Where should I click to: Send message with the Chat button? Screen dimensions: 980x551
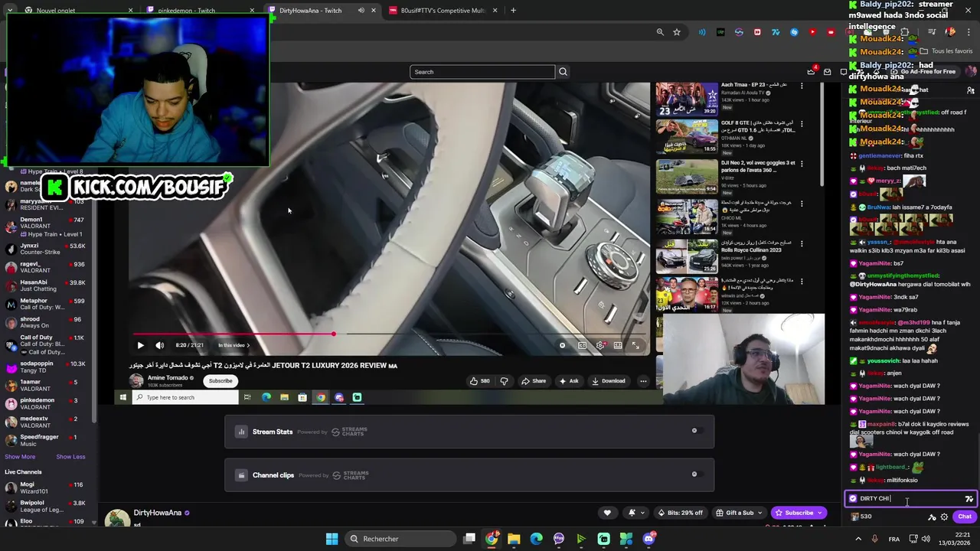click(x=964, y=517)
